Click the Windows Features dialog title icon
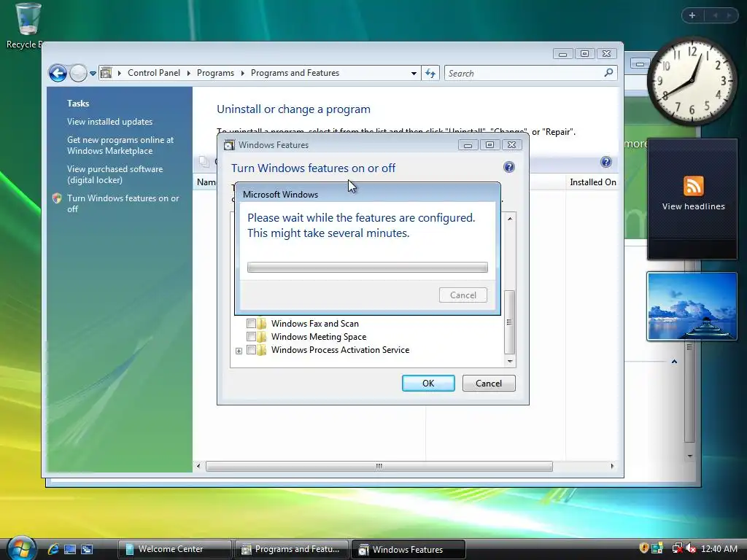Viewport: 747px width, 560px height. point(229,145)
